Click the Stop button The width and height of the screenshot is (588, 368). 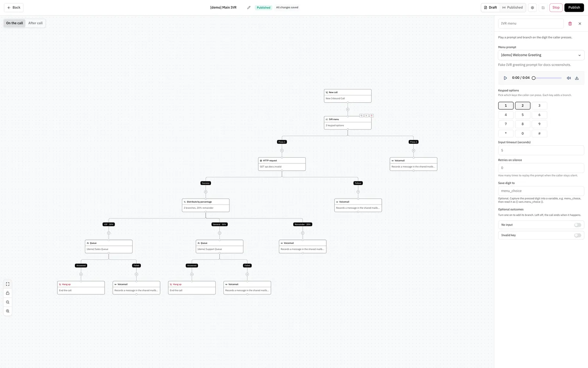click(556, 7)
